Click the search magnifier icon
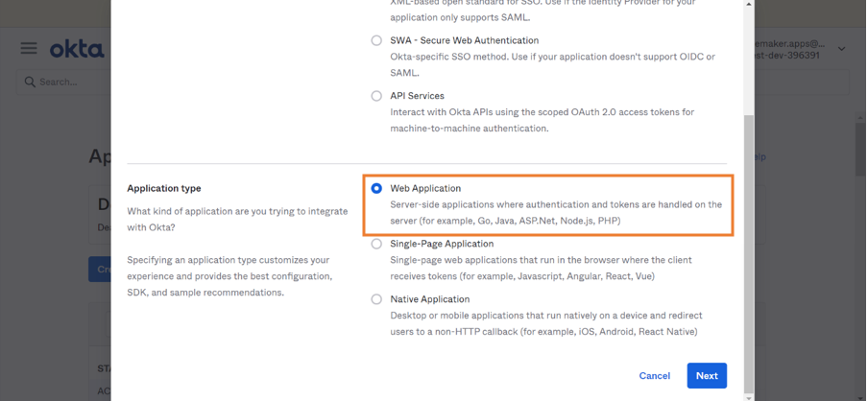868x401 pixels. click(30, 83)
